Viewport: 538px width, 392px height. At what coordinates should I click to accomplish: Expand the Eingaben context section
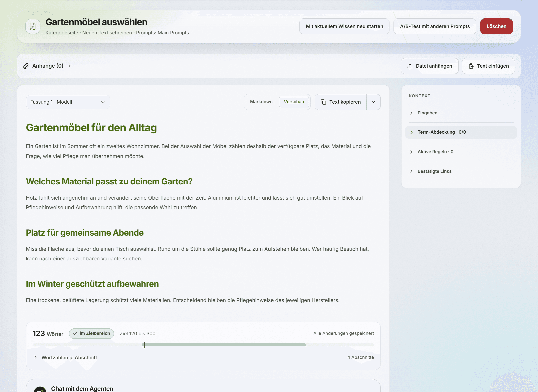tap(461, 113)
